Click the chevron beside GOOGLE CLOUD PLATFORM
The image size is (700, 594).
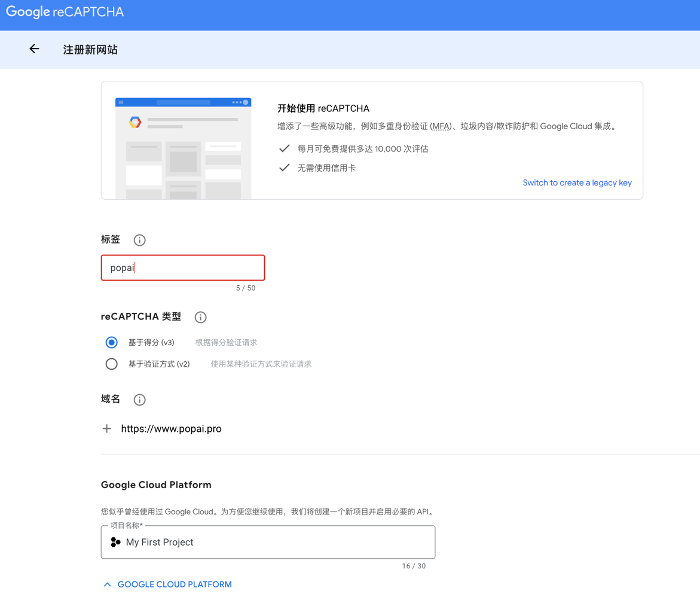point(107,584)
